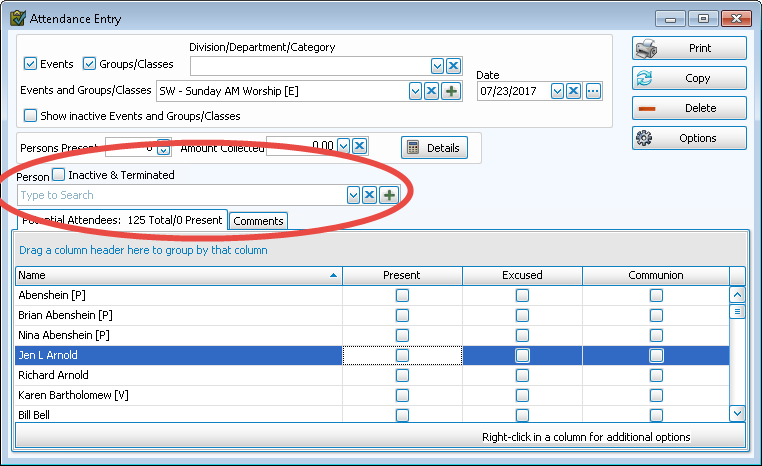Switch to the Comments tab

(x=259, y=221)
